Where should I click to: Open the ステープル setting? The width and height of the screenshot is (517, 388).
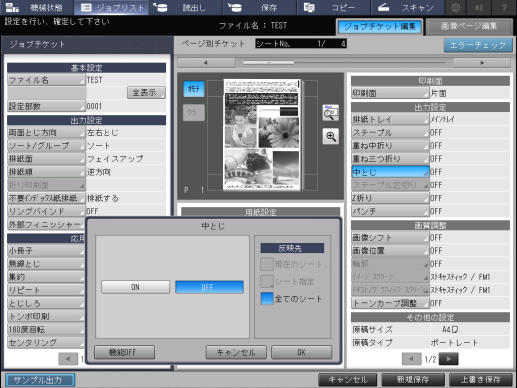pos(390,133)
